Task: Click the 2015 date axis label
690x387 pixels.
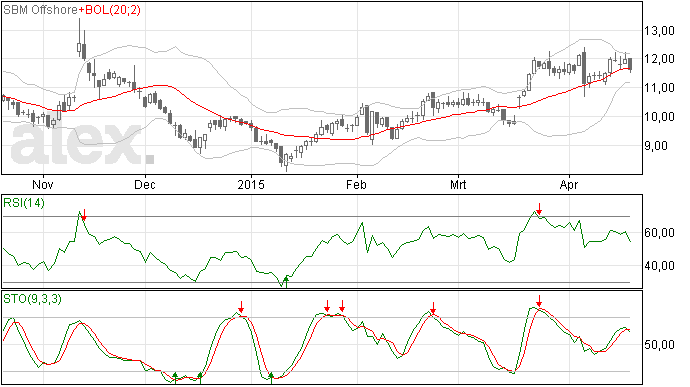Action: [251, 184]
